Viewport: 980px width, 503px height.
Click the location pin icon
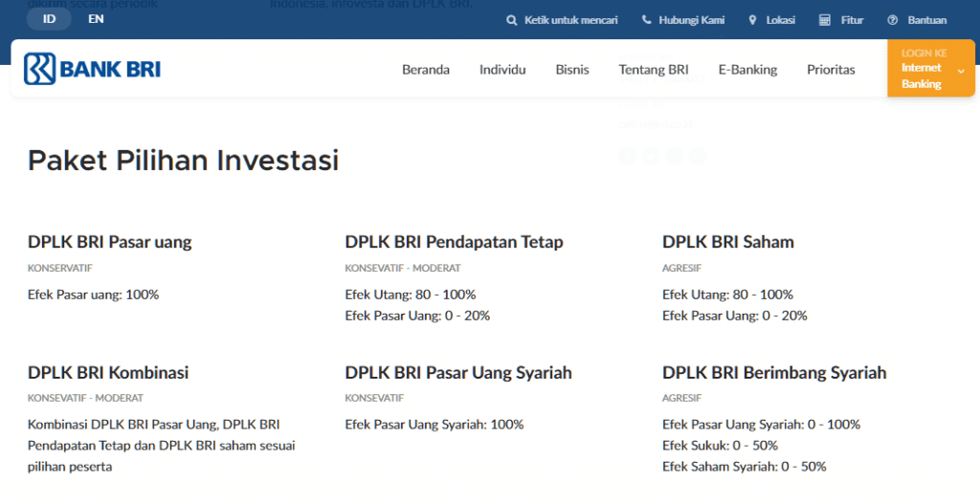pos(752,20)
